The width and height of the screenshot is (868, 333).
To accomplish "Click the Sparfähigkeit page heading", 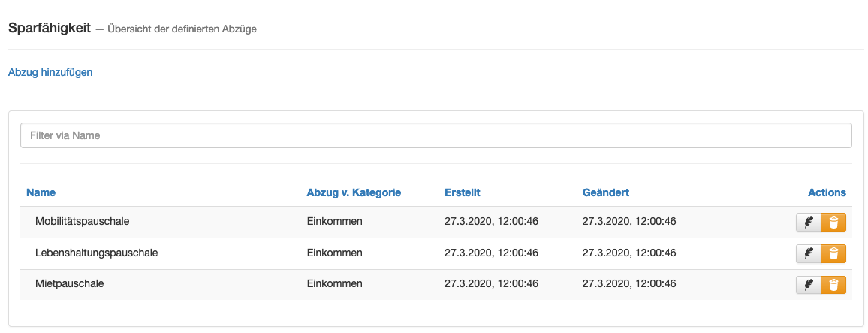I will point(50,29).
